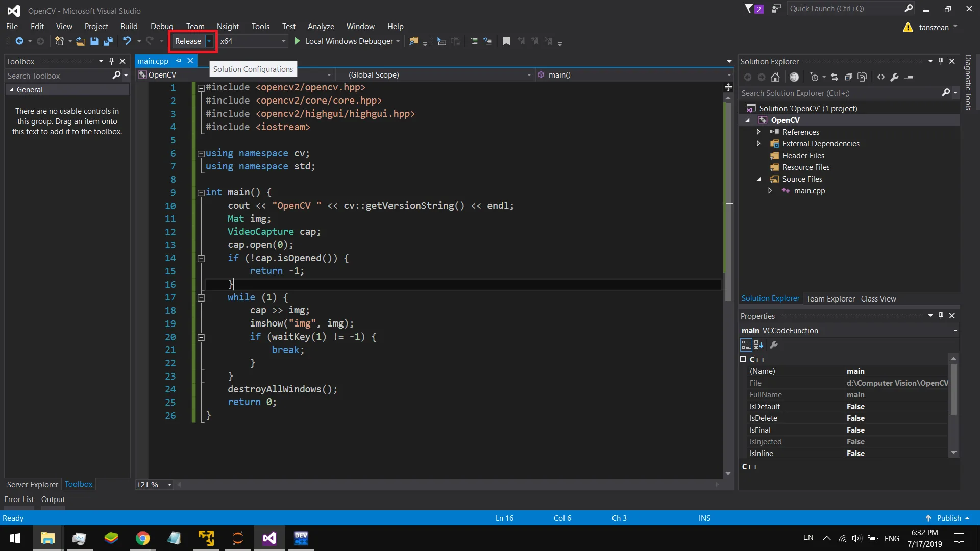The image size is (980, 551).
Task: Click the Undo arrow icon
Action: [x=127, y=41]
